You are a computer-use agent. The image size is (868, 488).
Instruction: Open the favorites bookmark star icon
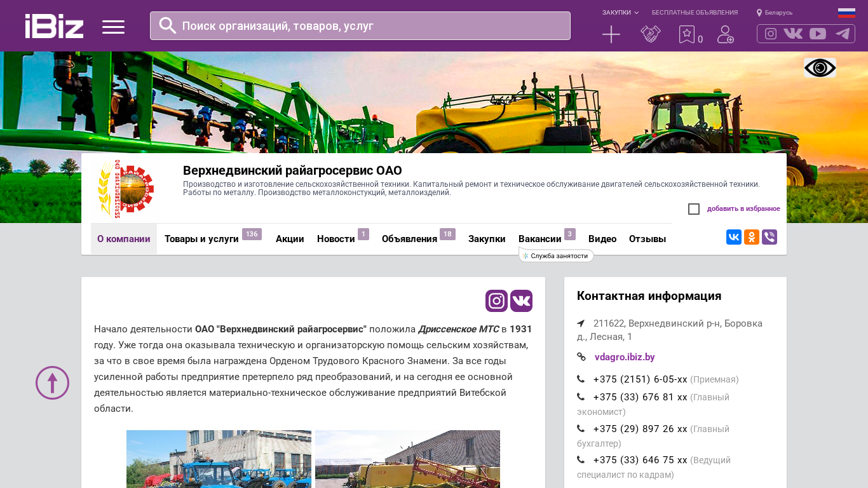(x=686, y=34)
